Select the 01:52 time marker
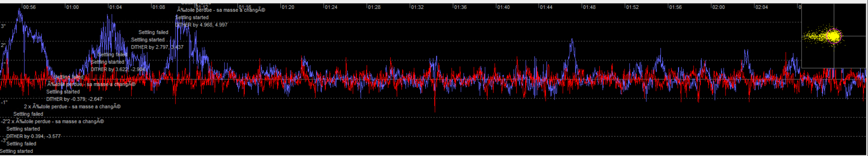The height and width of the screenshot is (156, 868). click(x=632, y=7)
